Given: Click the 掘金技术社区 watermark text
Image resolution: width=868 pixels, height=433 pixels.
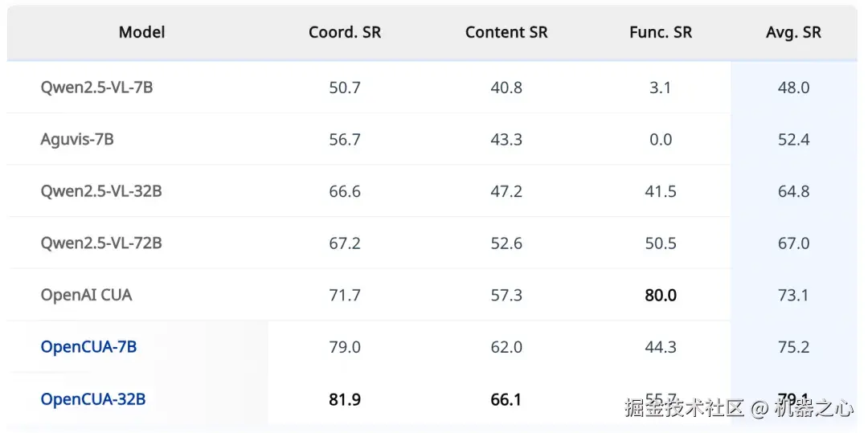Looking at the screenshot, I should point(685,408).
